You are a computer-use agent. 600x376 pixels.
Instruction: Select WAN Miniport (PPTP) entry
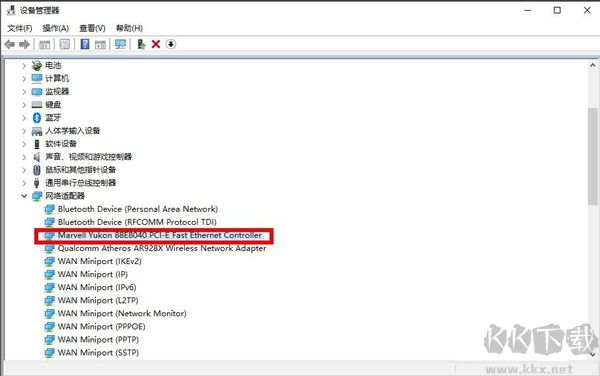[98, 339]
